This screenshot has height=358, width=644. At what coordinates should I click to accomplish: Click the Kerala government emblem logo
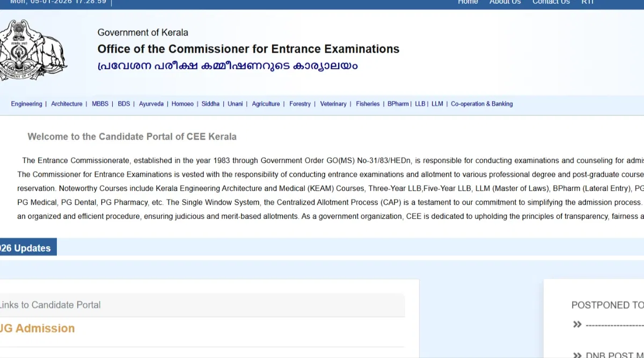click(33, 50)
